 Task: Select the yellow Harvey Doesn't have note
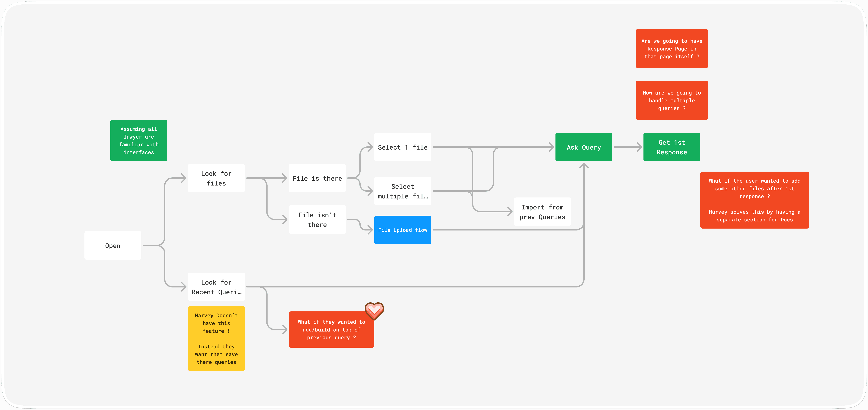coord(216,338)
